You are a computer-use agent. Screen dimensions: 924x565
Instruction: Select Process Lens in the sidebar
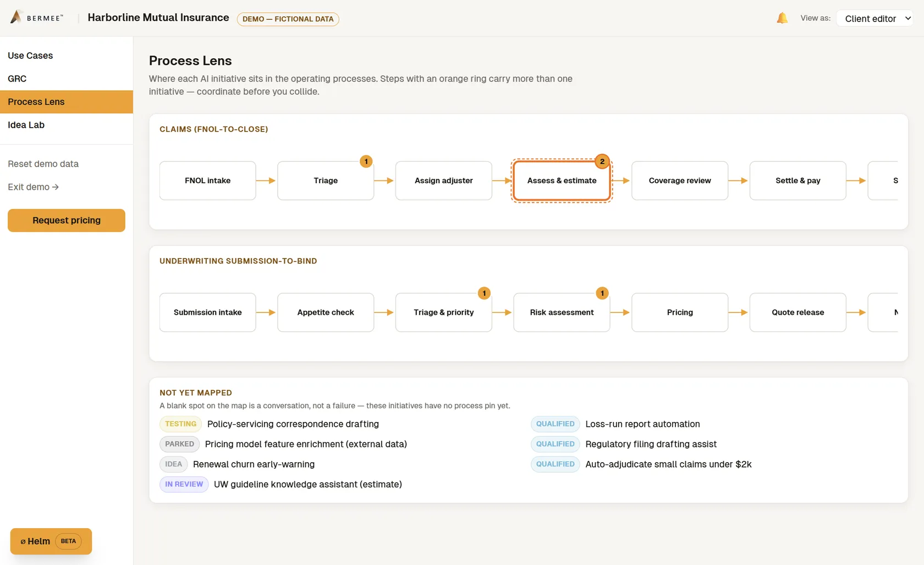(x=67, y=102)
